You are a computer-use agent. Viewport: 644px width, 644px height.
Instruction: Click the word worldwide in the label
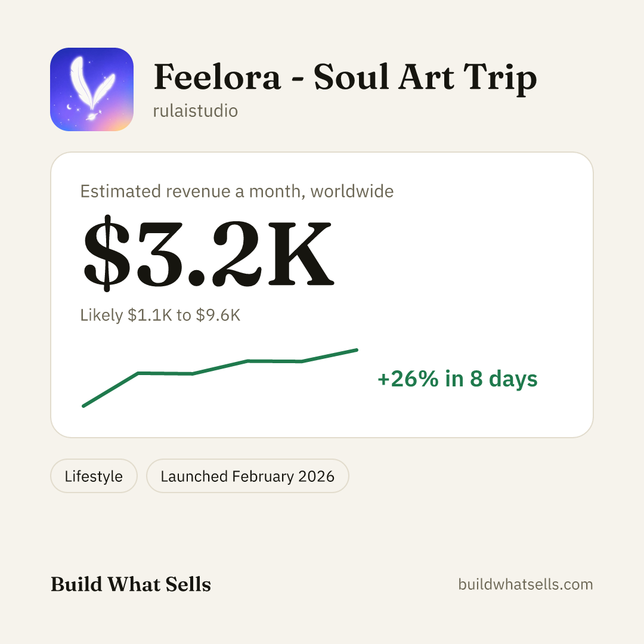click(x=352, y=191)
